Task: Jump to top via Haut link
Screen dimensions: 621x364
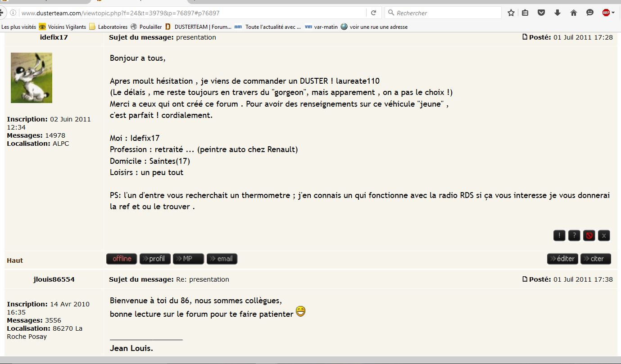Action: (15, 261)
